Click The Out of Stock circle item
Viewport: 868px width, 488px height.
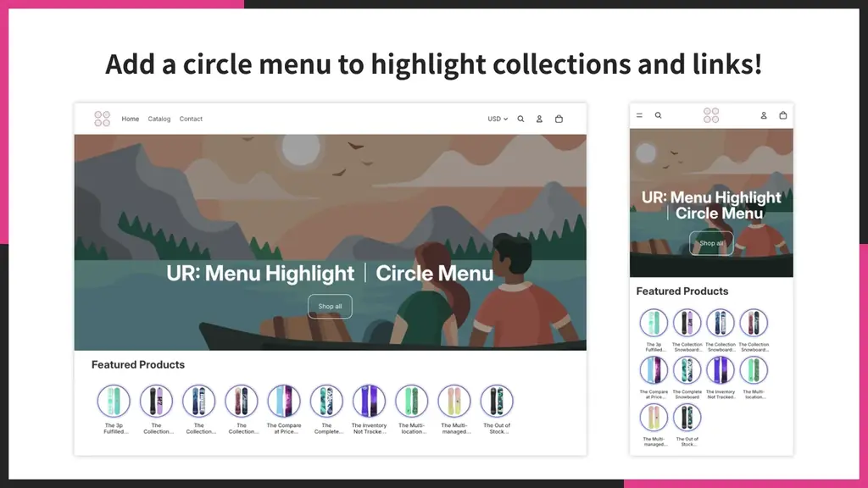pyautogui.click(x=496, y=401)
